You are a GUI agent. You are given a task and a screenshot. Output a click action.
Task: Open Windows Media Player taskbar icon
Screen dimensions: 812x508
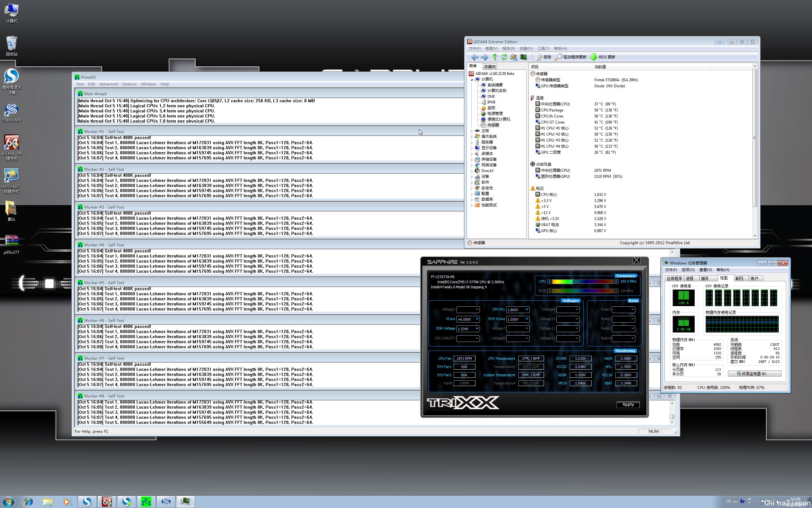tap(67, 502)
